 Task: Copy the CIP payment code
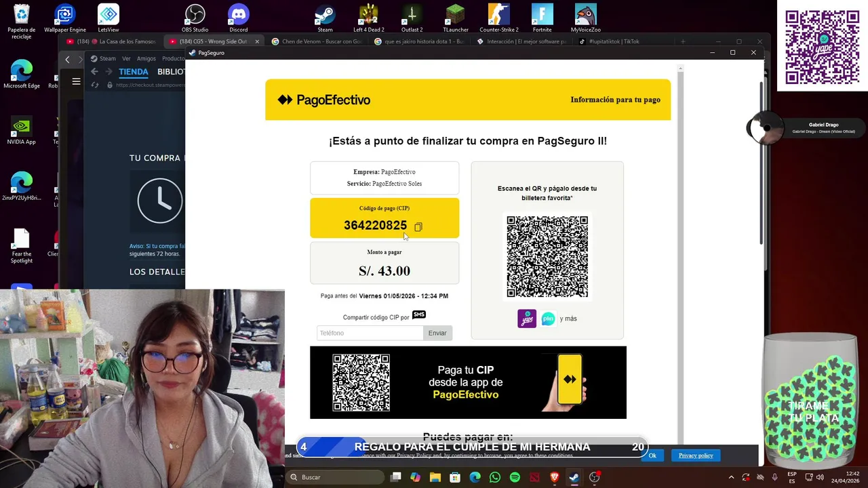(418, 227)
